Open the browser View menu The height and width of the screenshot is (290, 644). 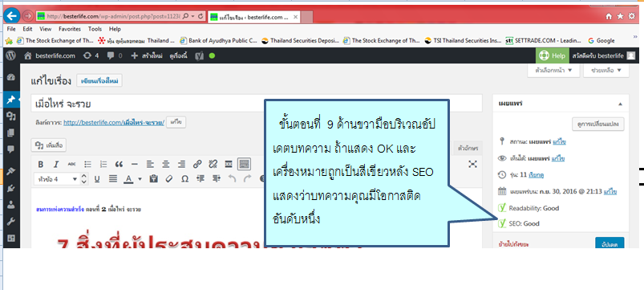tap(46, 29)
